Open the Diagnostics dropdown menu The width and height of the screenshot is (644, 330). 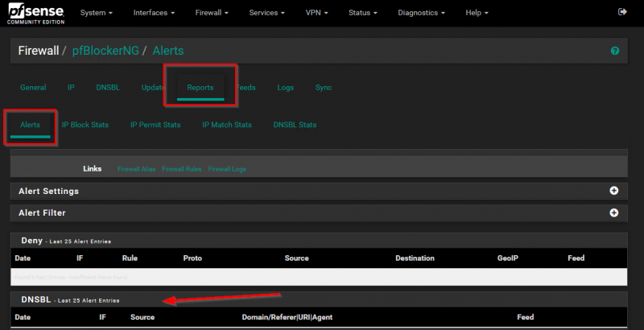pyautogui.click(x=421, y=13)
